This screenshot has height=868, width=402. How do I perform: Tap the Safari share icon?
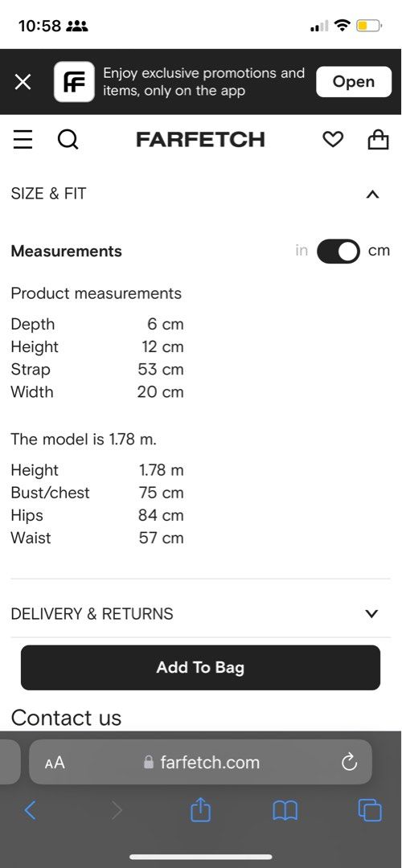coord(200,810)
